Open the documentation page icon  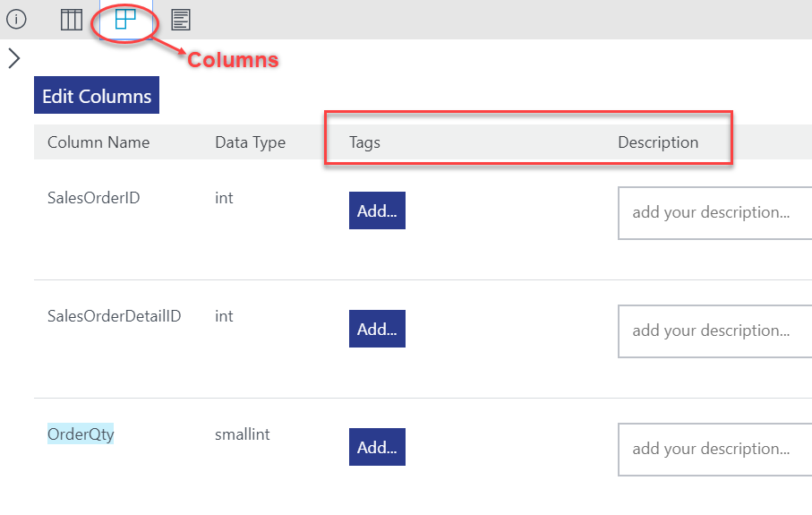tap(181, 19)
